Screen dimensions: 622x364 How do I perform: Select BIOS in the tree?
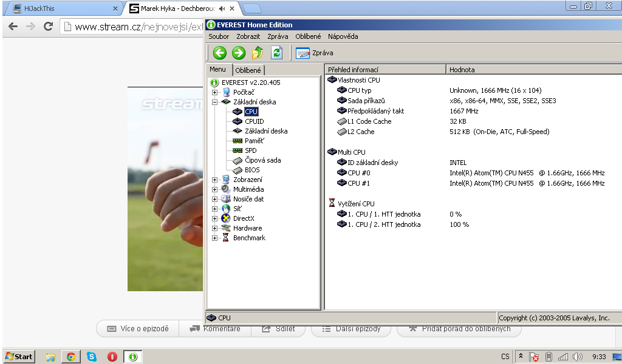[252, 170]
